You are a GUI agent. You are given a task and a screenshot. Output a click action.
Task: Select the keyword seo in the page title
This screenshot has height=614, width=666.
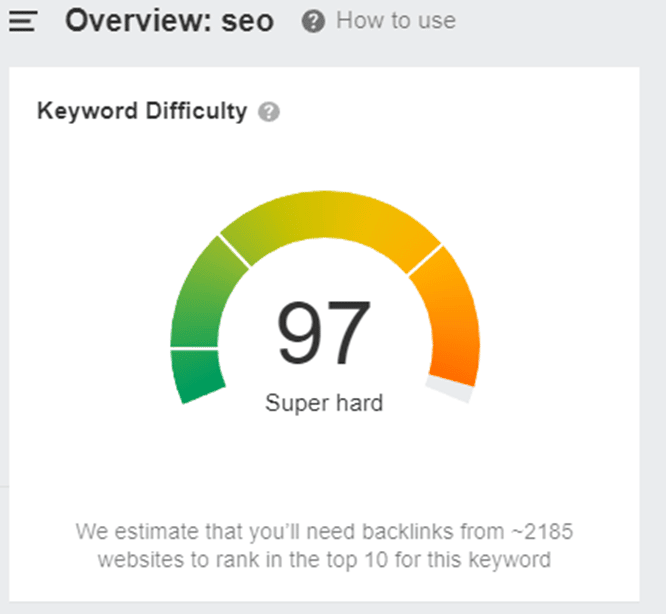[249, 21]
